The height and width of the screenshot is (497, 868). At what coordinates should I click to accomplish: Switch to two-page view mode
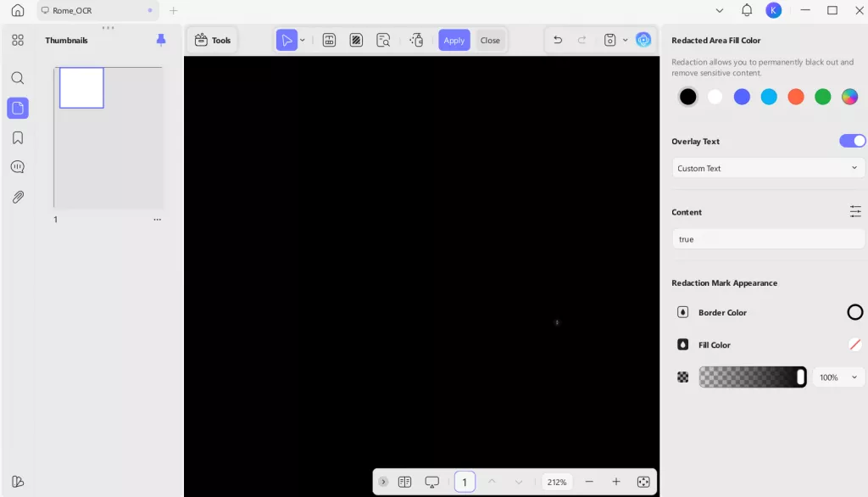(x=405, y=481)
